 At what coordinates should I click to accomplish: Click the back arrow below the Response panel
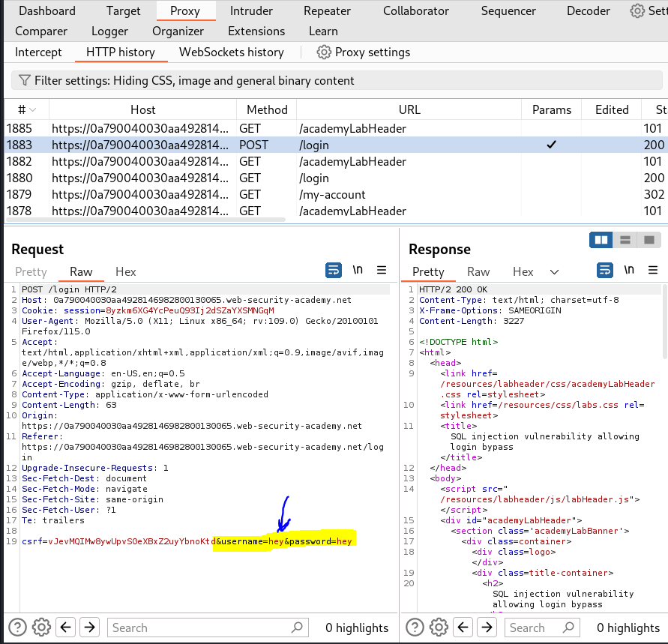tap(464, 628)
